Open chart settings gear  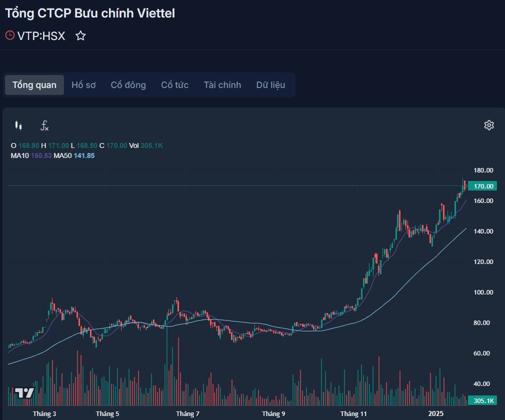[489, 125]
